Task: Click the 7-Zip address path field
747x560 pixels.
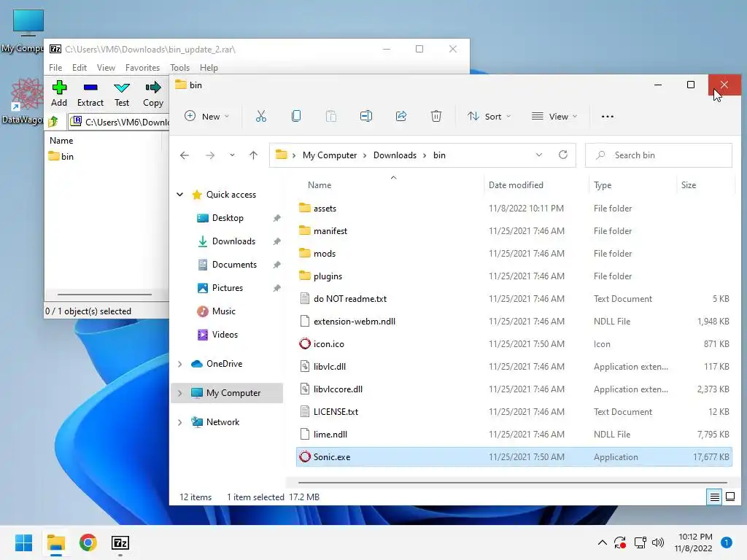Action: click(119, 122)
